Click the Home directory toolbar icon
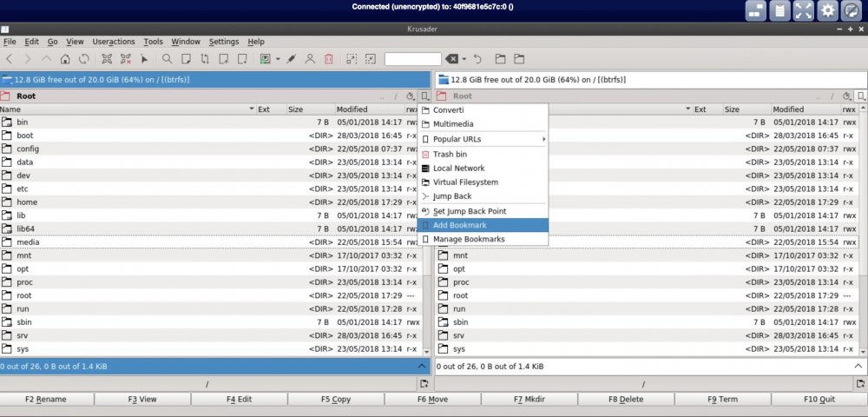 (x=65, y=59)
